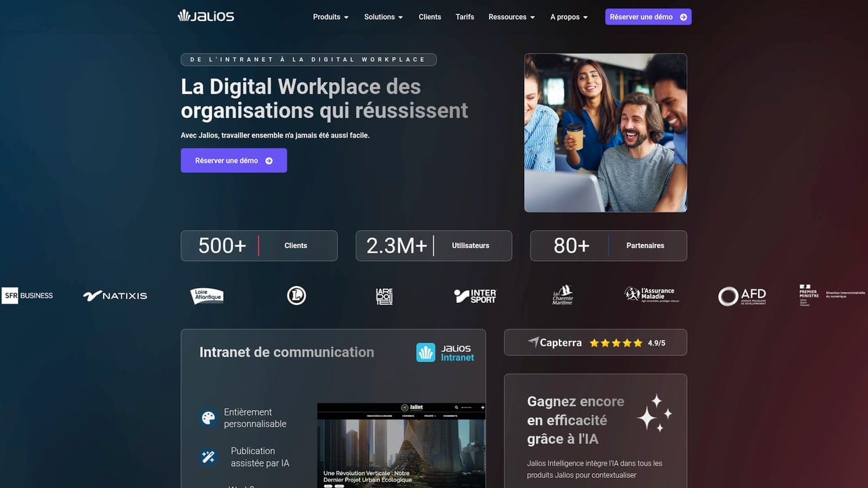
Task: Click the Loire Atlantique logo
Action: tap(206, 294)
